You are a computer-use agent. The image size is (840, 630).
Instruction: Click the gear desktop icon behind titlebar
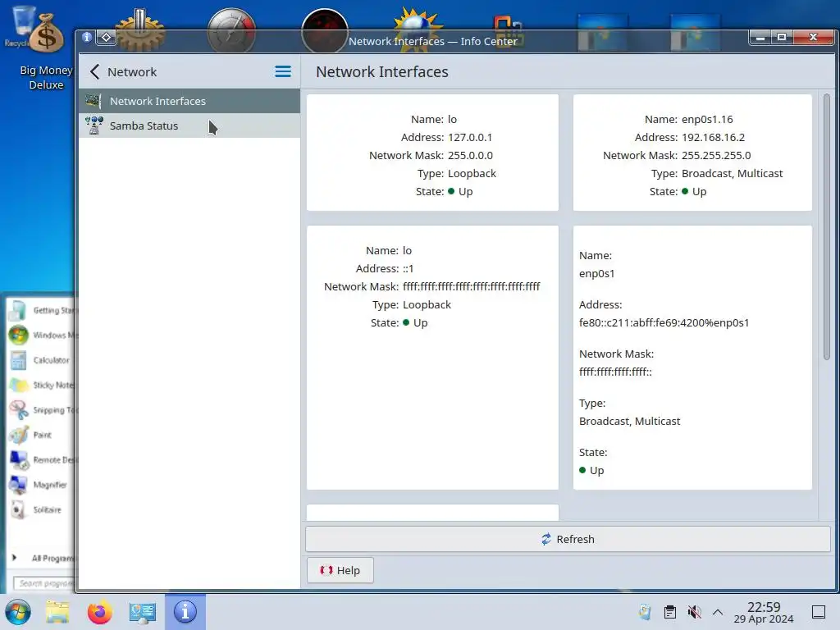coord(139,30)
